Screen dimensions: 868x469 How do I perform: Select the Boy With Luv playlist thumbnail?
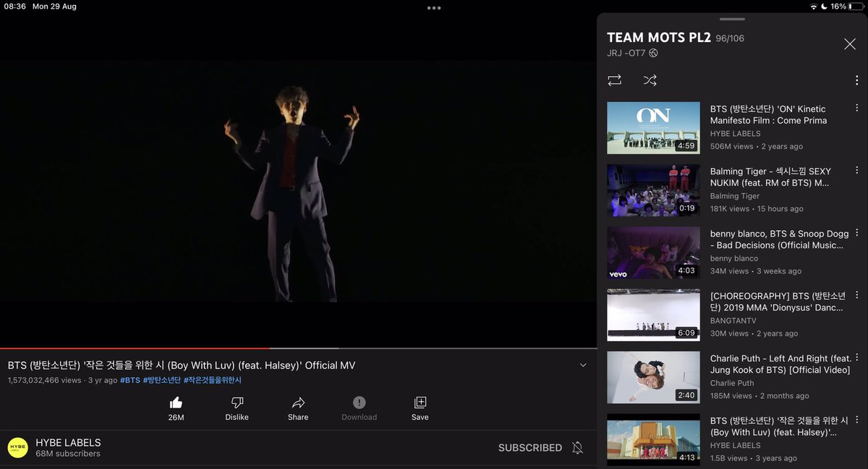point(653,439)
